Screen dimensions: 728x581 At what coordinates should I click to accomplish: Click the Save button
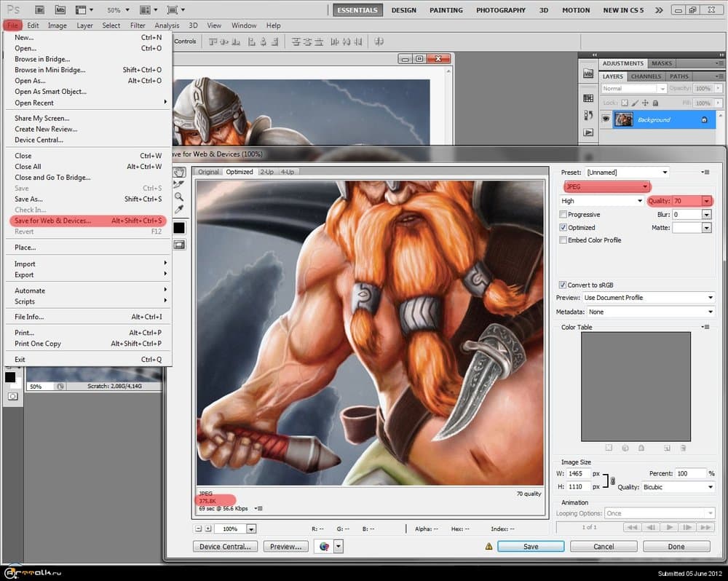(x=531, y=546)
